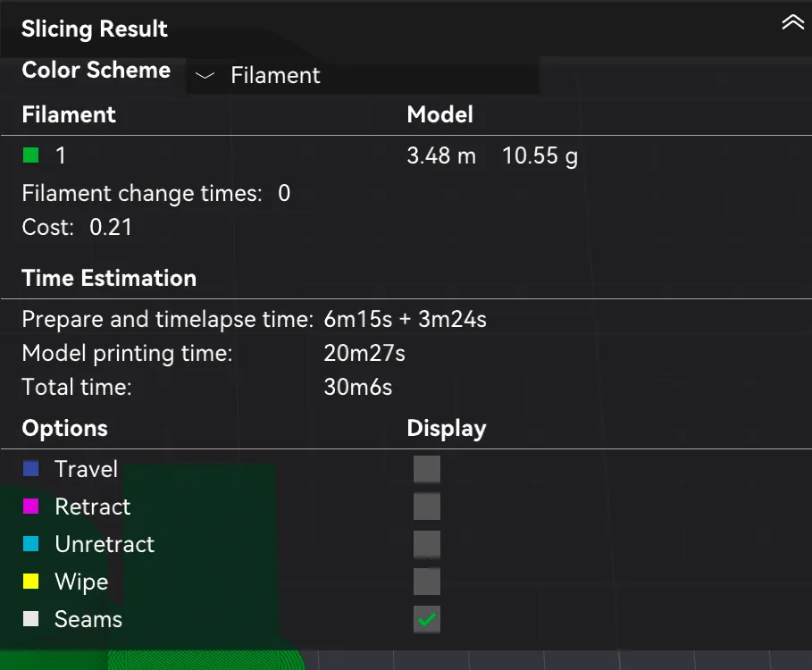Screen dimensions: 812x670
Task: Click the 3.48 m filament length
Action: click(441, 155)
